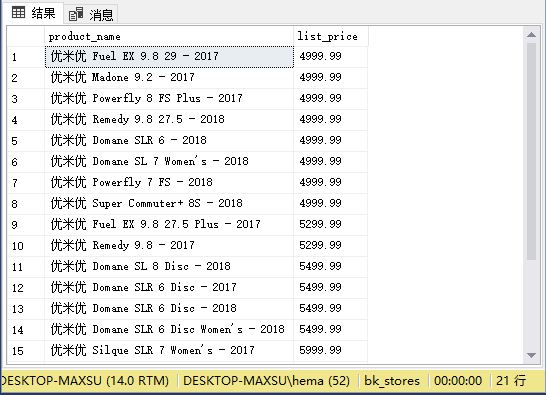
Task: Click row header number 1
Action: (x=26, y=57)
